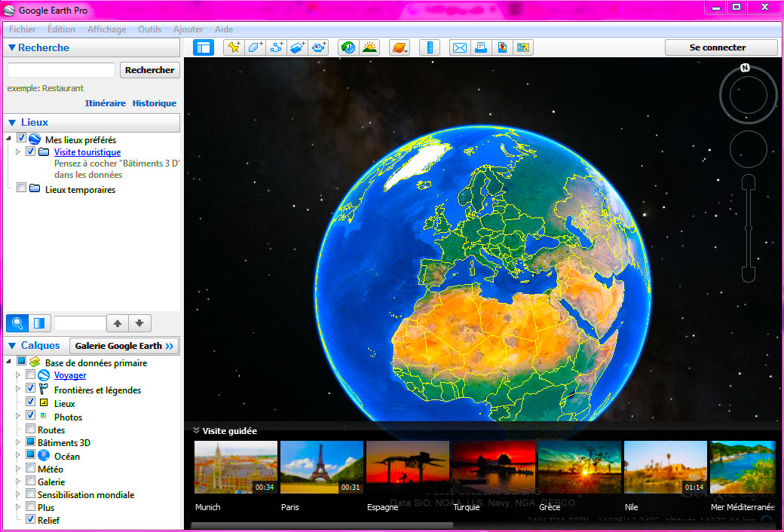Open the ruler measuring tool
The image size is (784, 532).
(x=430, y=47)
